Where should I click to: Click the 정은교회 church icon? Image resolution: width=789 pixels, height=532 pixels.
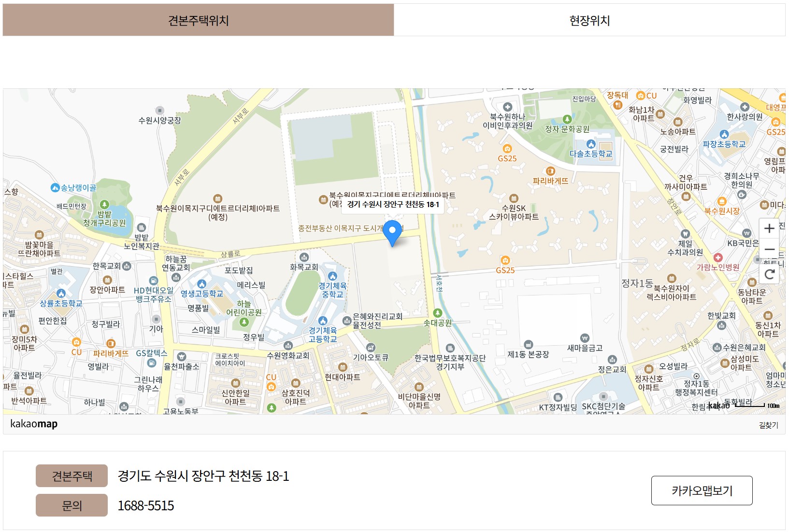coord(612,360)
